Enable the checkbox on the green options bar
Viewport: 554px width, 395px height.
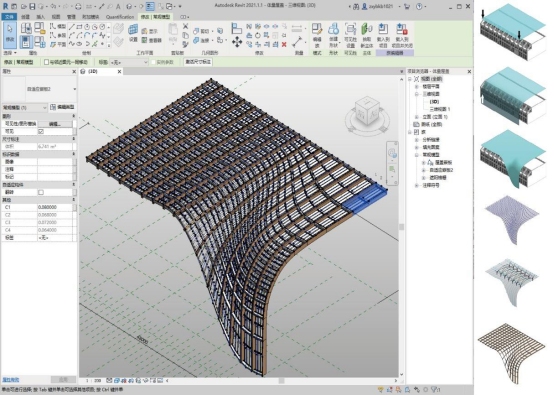click(46, 62)
